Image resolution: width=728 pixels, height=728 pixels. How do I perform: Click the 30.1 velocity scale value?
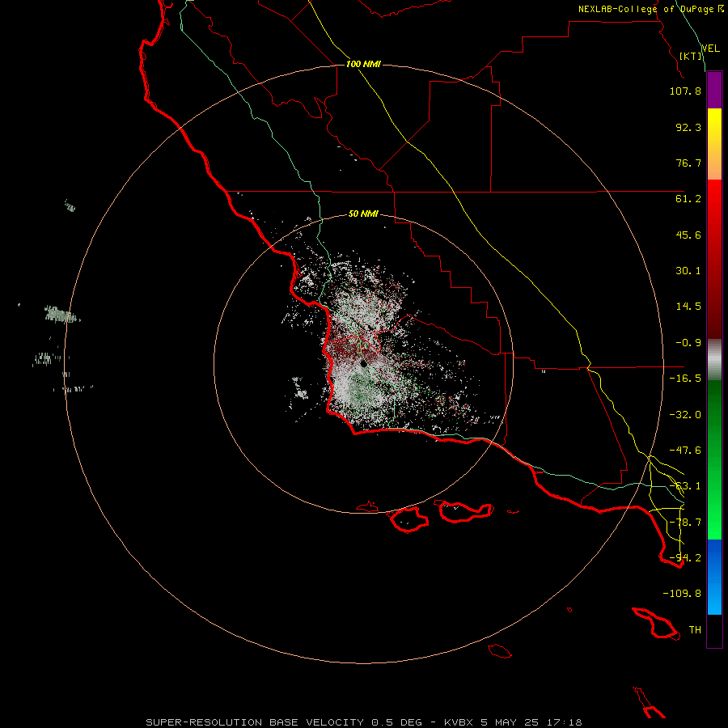pyautogui.click(x=688, y=271)
